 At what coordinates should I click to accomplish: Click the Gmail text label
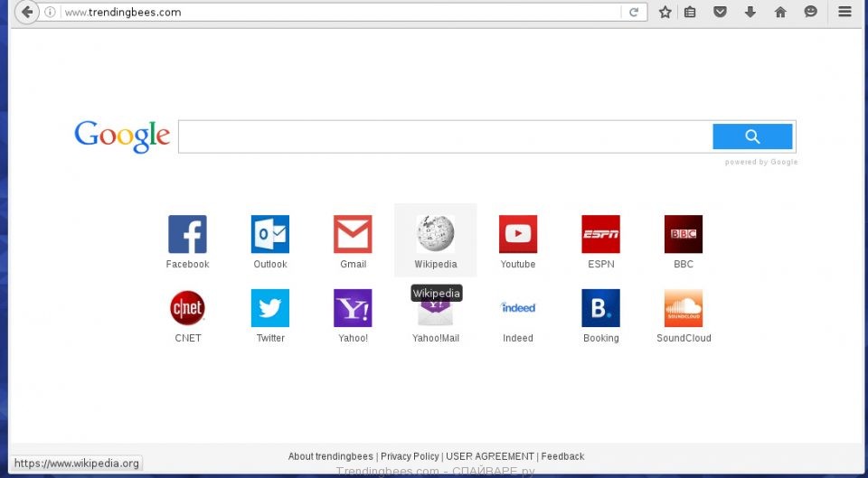pos(354,265)
